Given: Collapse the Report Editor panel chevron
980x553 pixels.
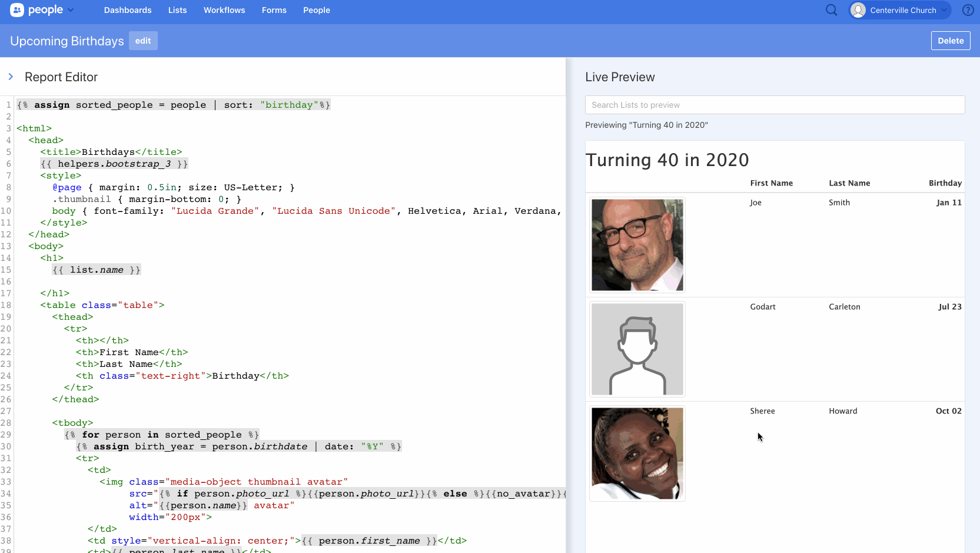Looking at the screenshot, I should coord(11,77).
